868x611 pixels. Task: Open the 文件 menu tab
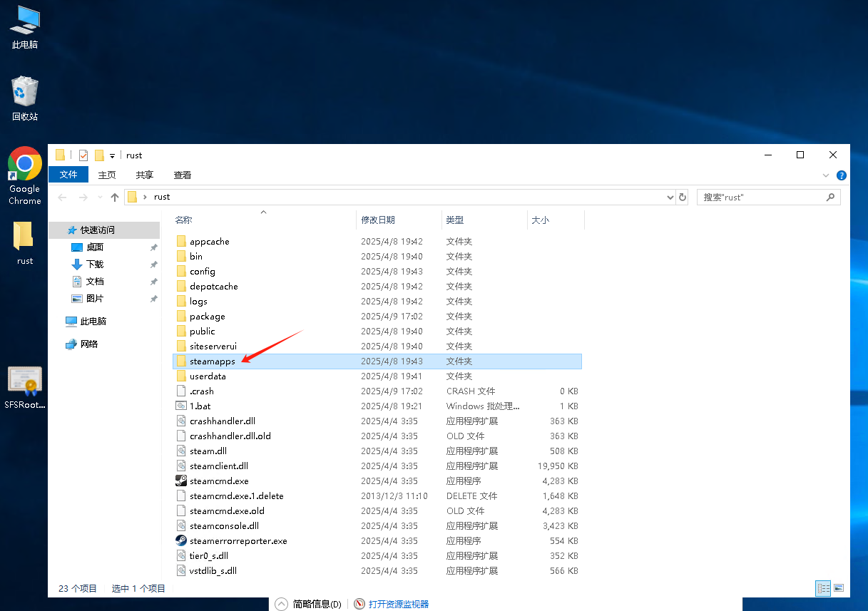68,175
